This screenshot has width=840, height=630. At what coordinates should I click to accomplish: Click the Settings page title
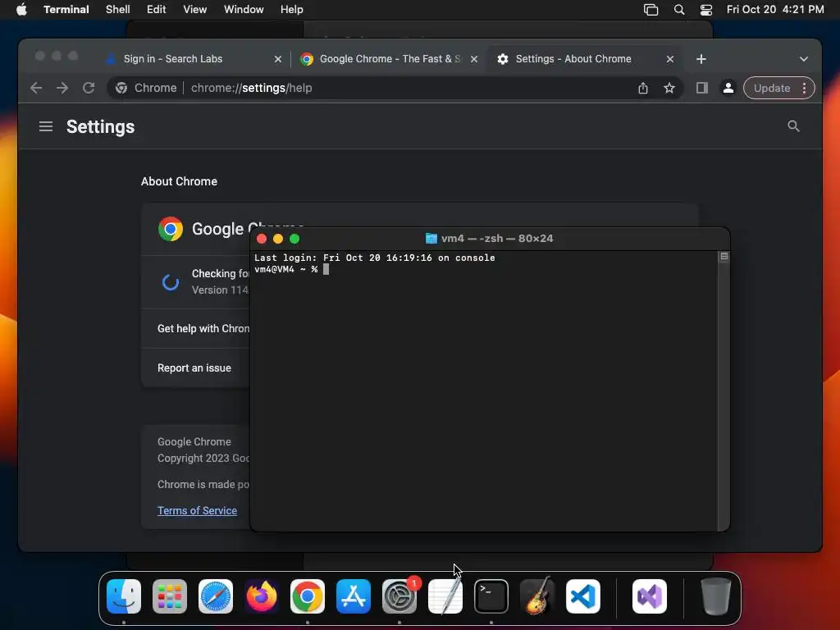(100, 127)
